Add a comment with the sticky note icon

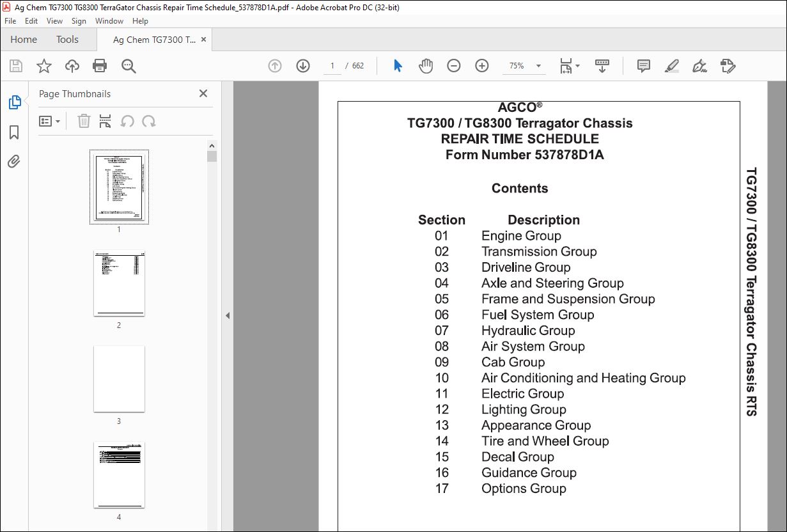(x=644, y=66)
